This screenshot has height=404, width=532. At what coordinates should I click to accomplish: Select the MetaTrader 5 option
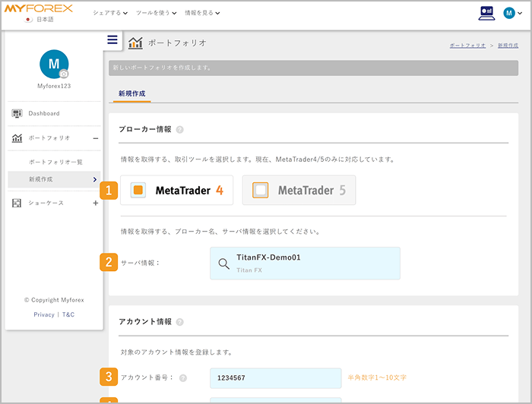(299, 190)
